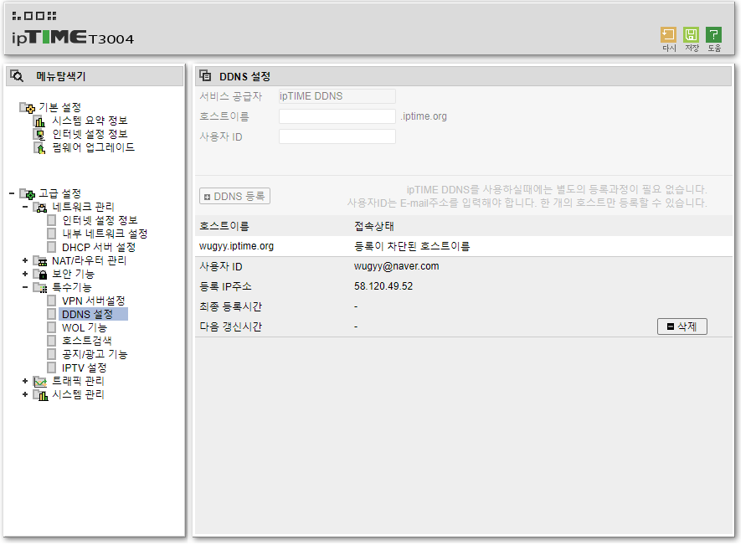Open the 내부 네트워크 설정 menu item
The width and height of the screenshot is (756, 550).
click(x=105, y=234)
